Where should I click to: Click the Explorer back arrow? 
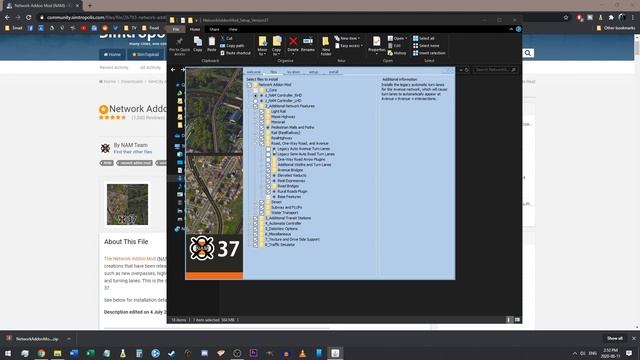tap(173, 70)
